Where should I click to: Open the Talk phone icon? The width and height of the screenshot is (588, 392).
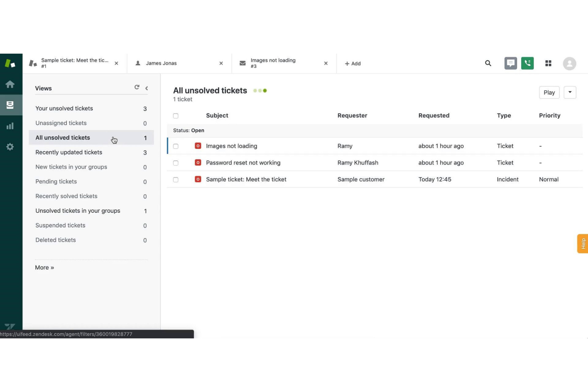(527, 63)
